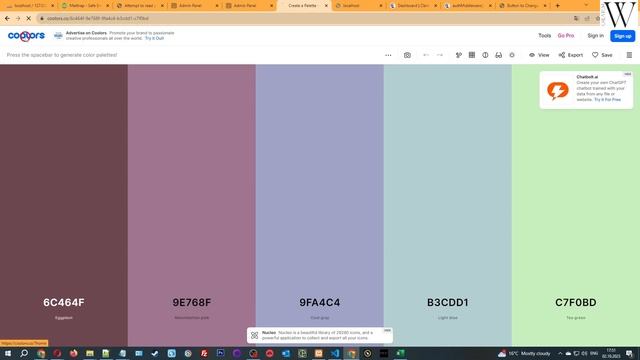Open the Tools menu

[544, 36]
